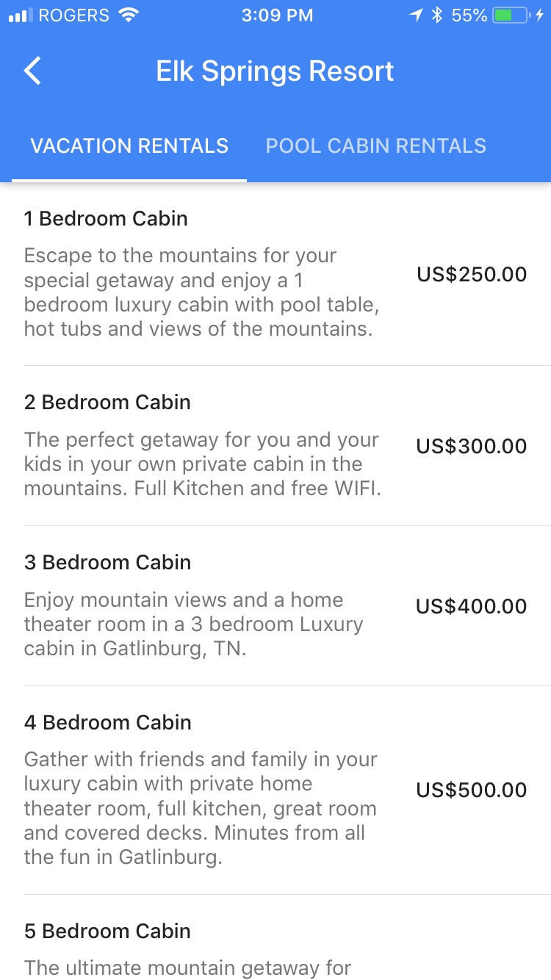This screenshot has height=980, width=551.
Task: Tap the US$400.00 price
Action: [x=472, y=607]
